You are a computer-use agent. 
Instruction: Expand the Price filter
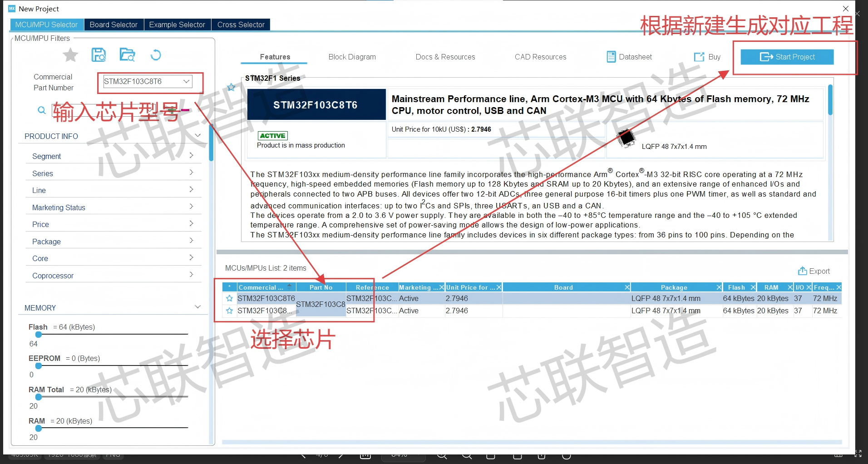pyautogui.click(x=191, y=223)
